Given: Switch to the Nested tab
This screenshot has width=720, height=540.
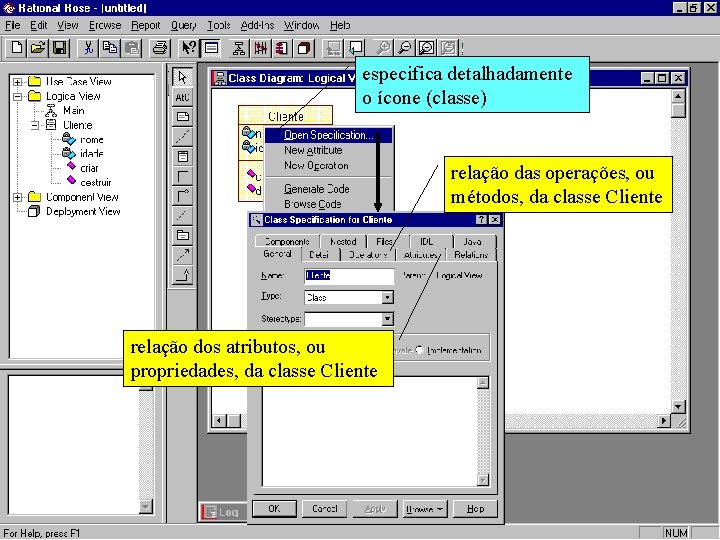Looking at the screenshot, I should [x=343, y=241].
